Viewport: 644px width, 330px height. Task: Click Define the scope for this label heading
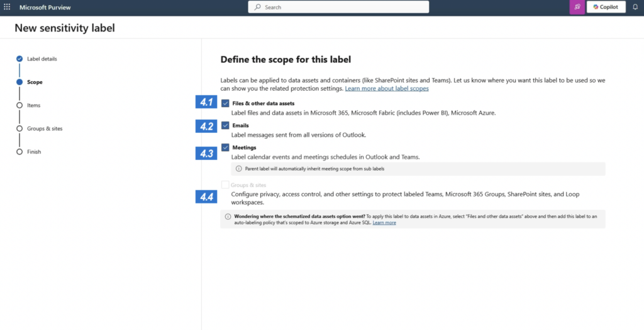tap(286, 60)
